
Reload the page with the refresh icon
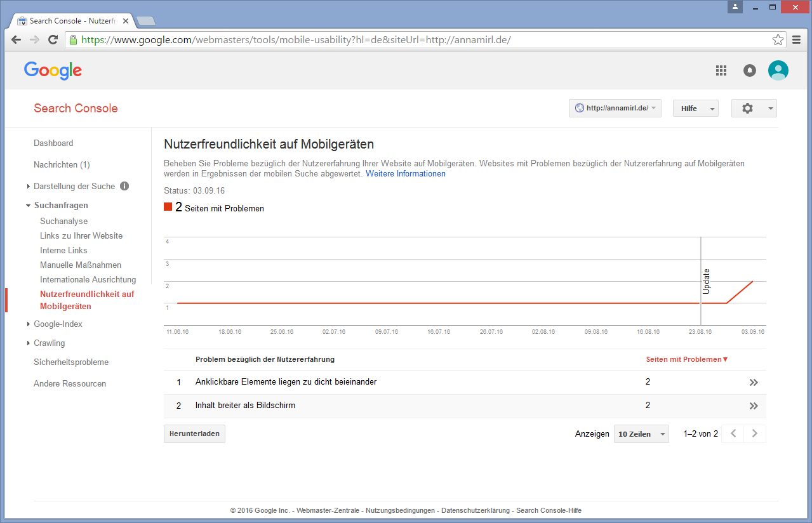coord(53,40)
